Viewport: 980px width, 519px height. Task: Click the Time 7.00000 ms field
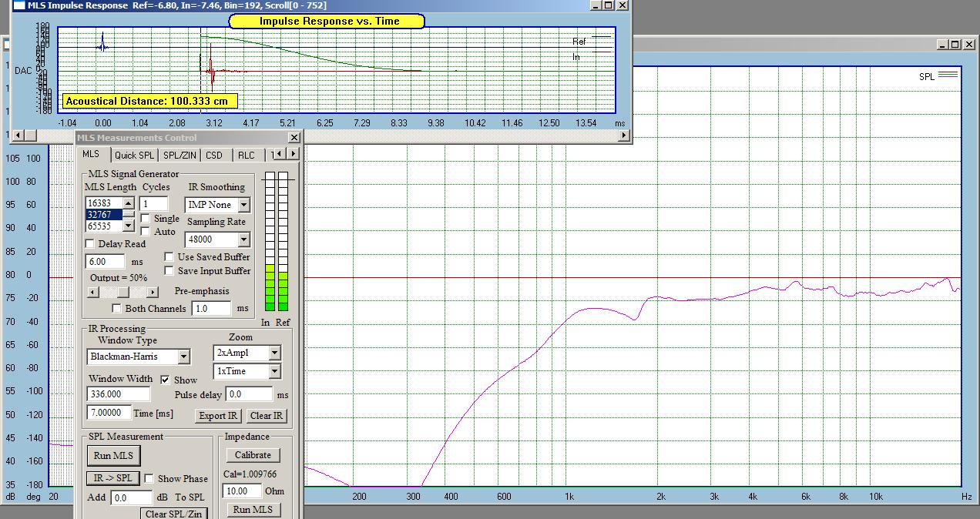108,413
